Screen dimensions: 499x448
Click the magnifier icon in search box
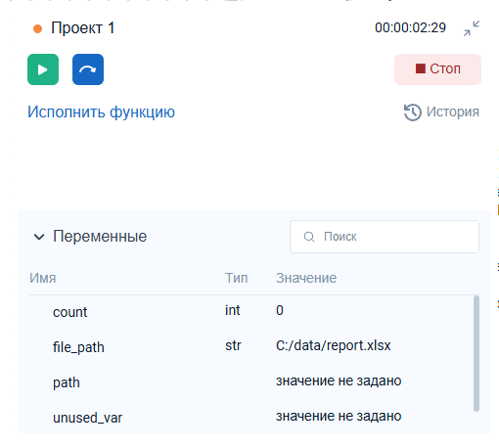pos(309,237)
